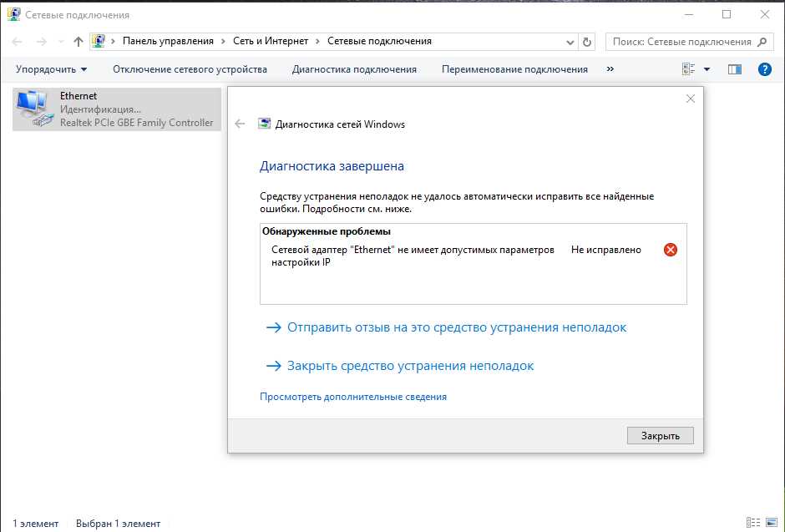Open "Панель управления" breadcrumb
The width and height of the screenshot is (785, 532).
(168, 41)
